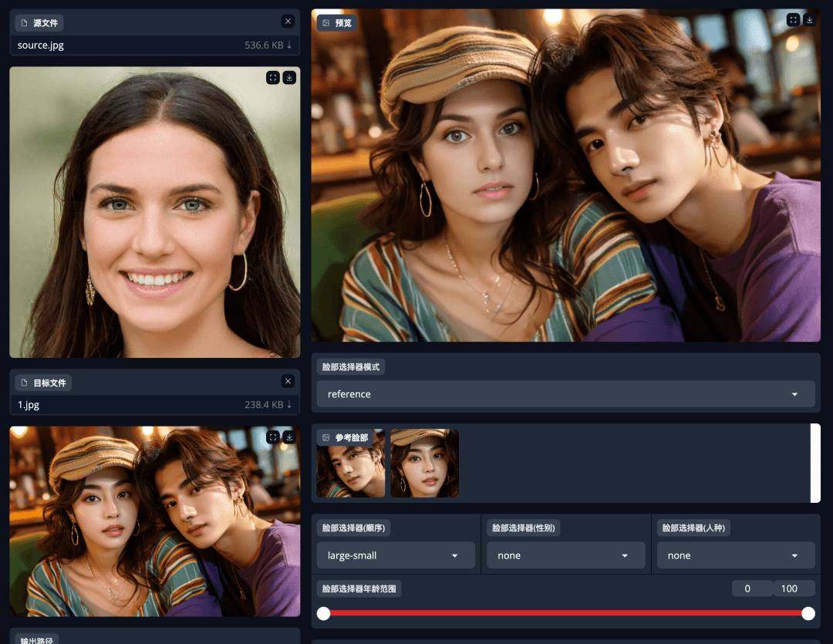The width and height of the screenshot is (833, 644).
Task: Expand the face selector gender dropdown
Action: tap(565, 555)
